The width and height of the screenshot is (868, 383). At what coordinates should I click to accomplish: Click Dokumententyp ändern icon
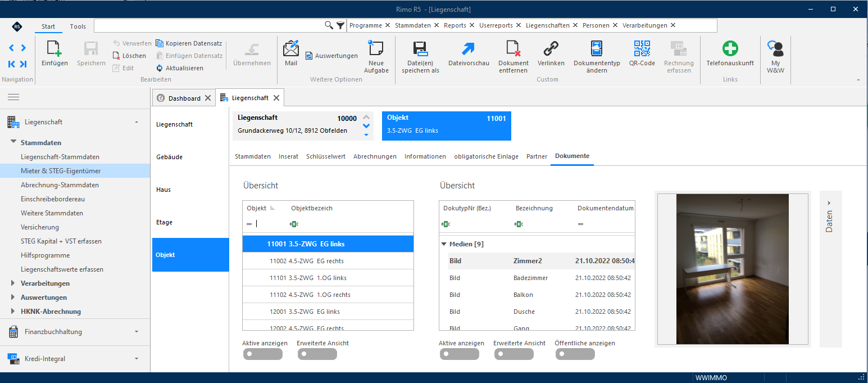point(597,49)
